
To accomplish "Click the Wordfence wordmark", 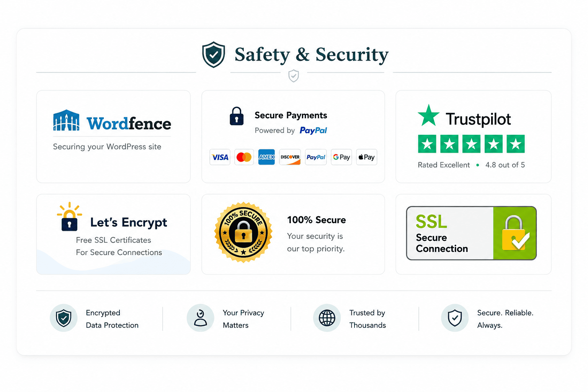I will [x=129, y=124].
